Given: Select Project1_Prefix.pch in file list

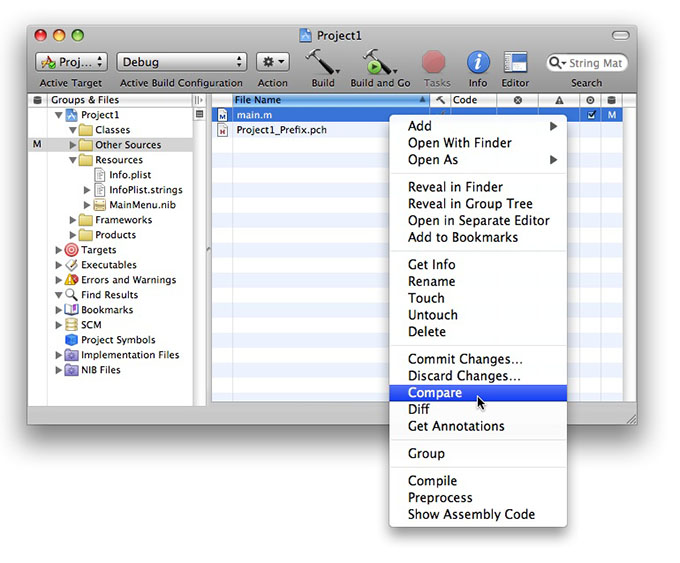Looking at the screenshot, I should tap(281, 130).
